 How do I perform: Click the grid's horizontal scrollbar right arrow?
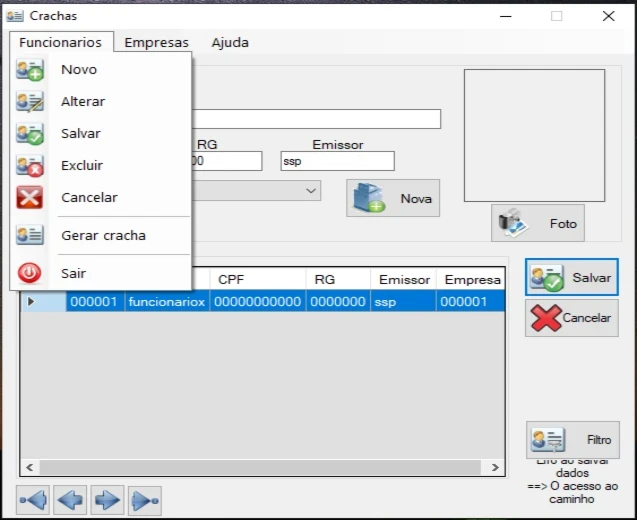coord(496,467)
